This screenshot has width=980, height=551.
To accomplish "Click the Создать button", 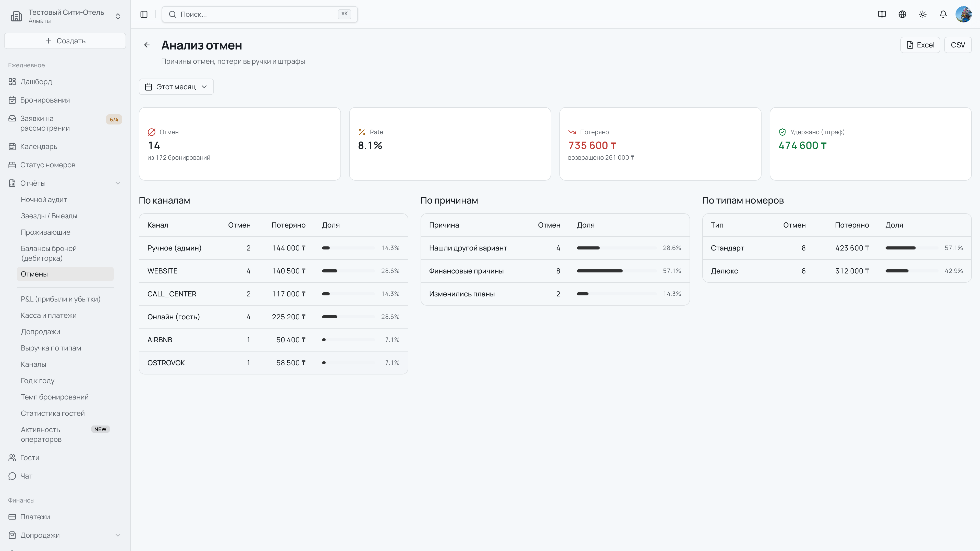I will pyautogui.click(x=65, y=41).
